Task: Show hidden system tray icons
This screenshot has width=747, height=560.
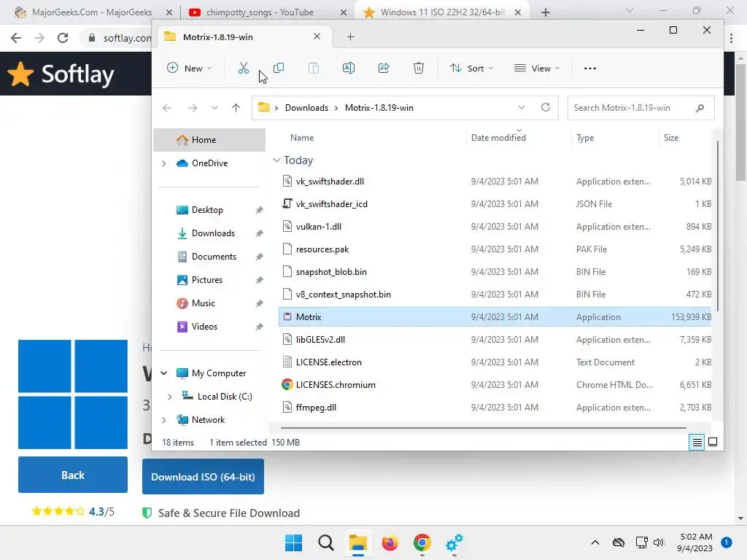Action: 595,542
